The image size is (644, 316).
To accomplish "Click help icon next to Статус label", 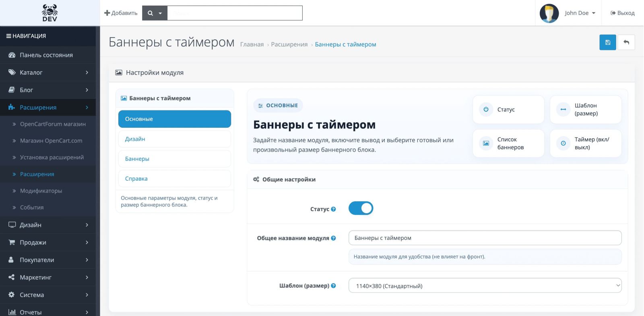I will coord(333,209).
